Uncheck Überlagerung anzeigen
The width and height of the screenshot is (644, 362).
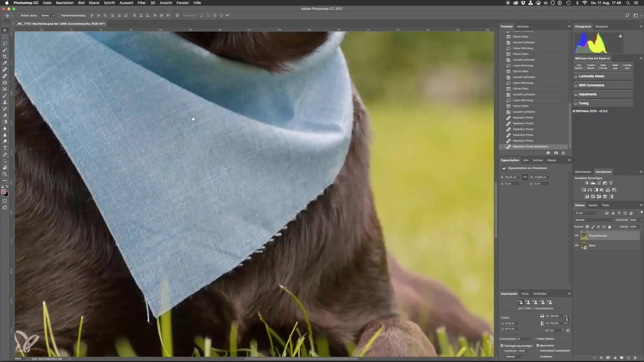click(x=502, y=346)
